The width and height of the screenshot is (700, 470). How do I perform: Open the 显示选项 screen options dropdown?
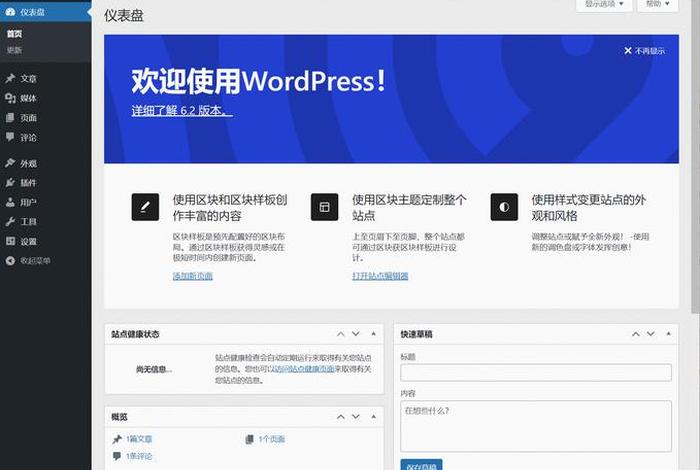pyautogui.click(x=604, y=4)
